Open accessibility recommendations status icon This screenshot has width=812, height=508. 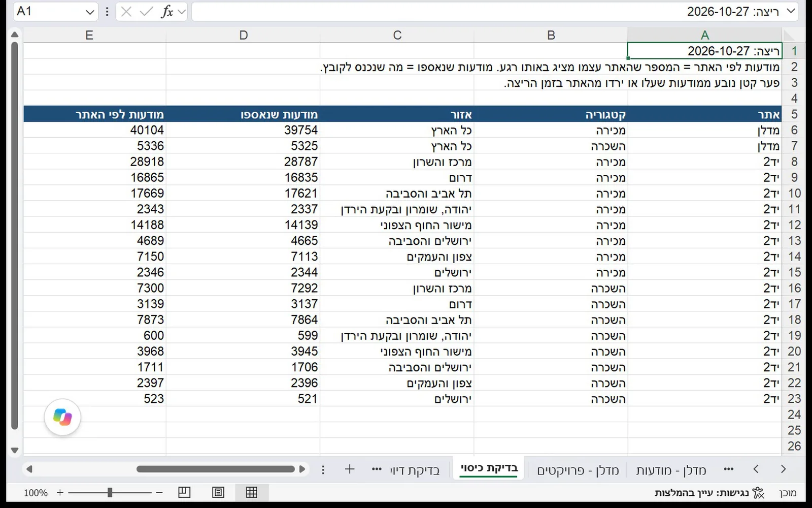pyautogui.click(x=758, y=492)
